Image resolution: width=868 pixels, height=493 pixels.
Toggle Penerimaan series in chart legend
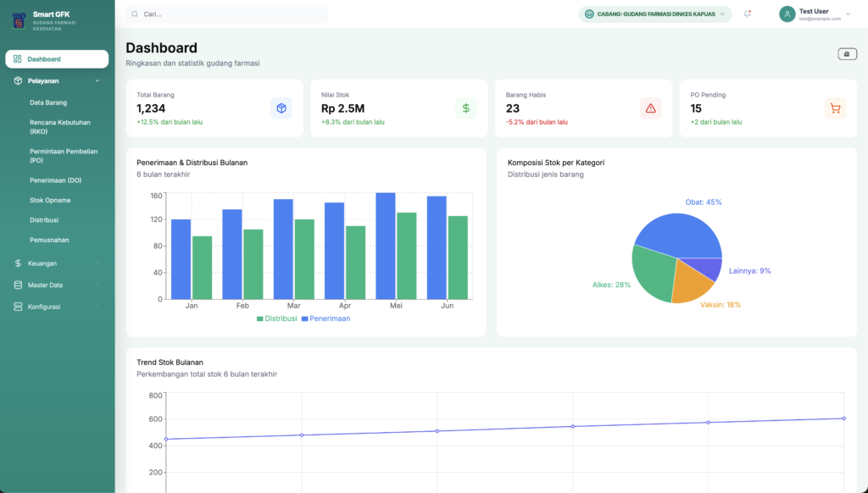[325, 319]
